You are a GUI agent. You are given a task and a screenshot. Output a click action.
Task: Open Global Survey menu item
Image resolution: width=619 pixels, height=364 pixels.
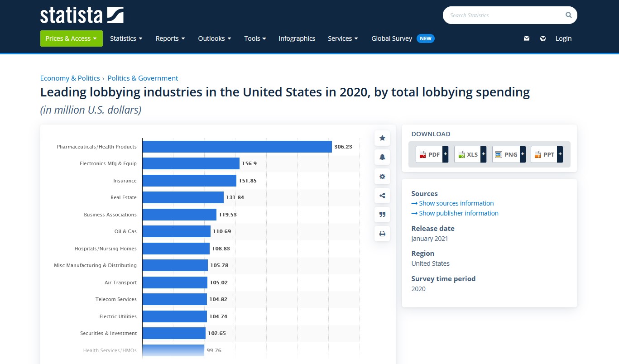coord(392,38)
